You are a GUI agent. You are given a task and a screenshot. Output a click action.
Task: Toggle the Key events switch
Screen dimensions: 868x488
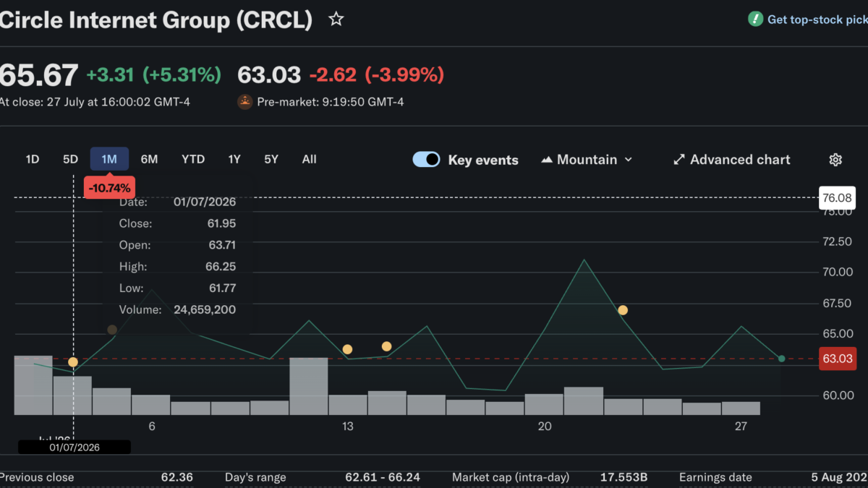[x=427, y=160]
